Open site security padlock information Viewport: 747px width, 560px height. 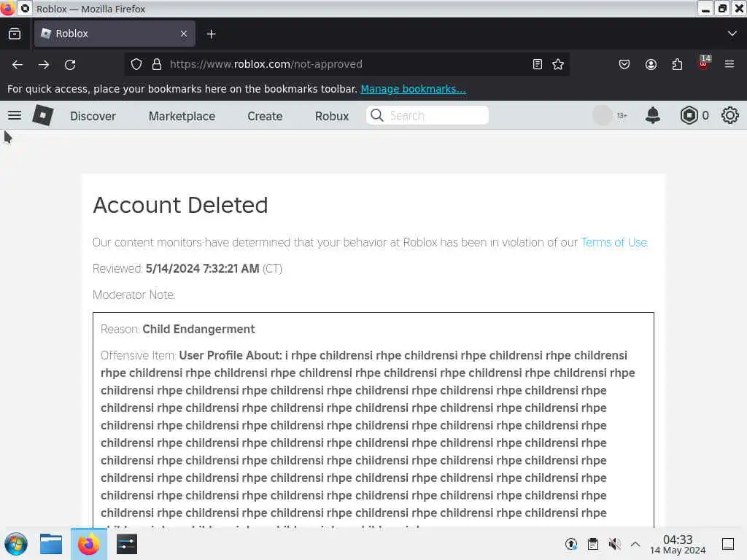coord(157,64)
